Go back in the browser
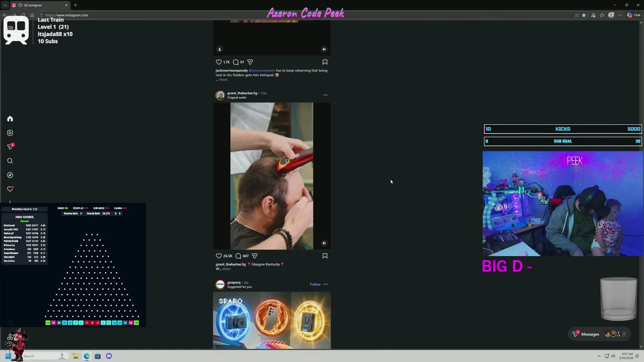644x362 pixels. (5, 15)
